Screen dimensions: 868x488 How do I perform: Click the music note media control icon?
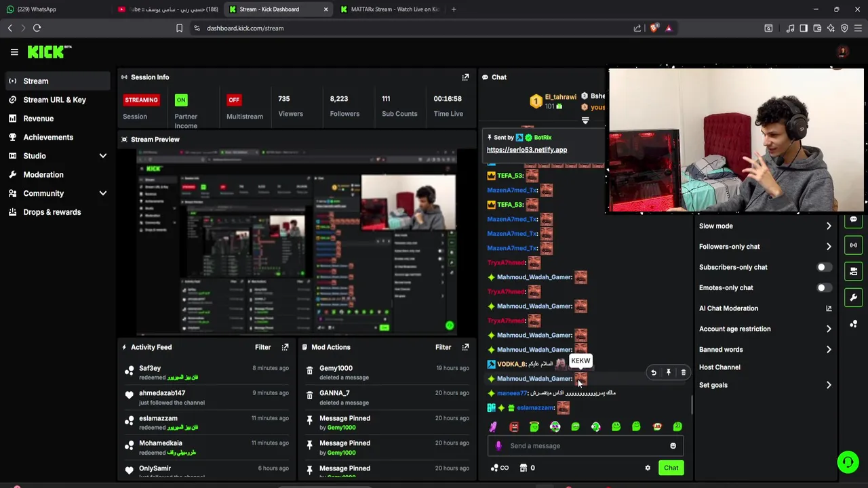[x=790, y=28]
